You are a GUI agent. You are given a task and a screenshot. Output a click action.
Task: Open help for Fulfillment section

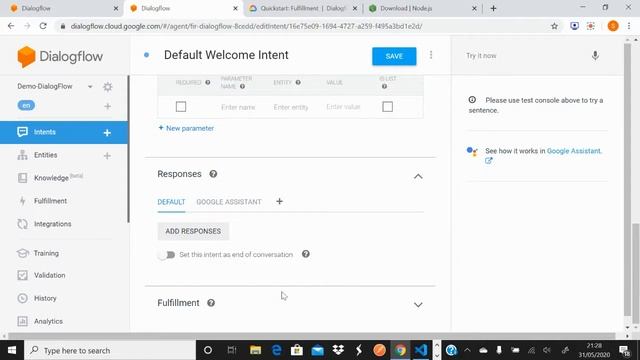(211, 303)
